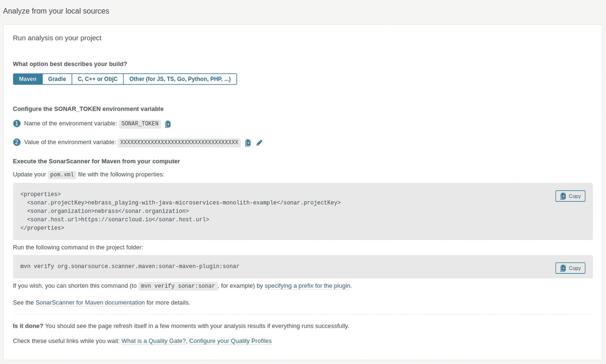606x364 pixels.
Task: Copy the environment variable token value icon
Action: pyautogui.click(x=248, y=143)
